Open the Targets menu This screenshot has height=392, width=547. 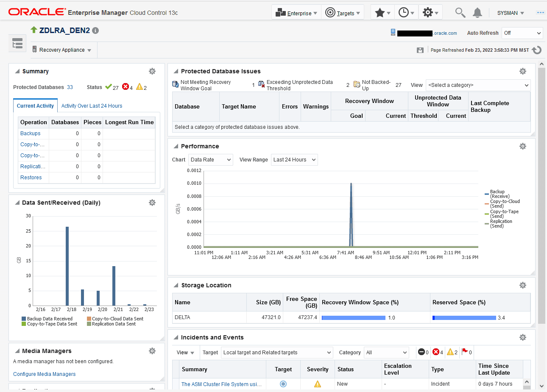pyautogui.click(x=343, y=13)
